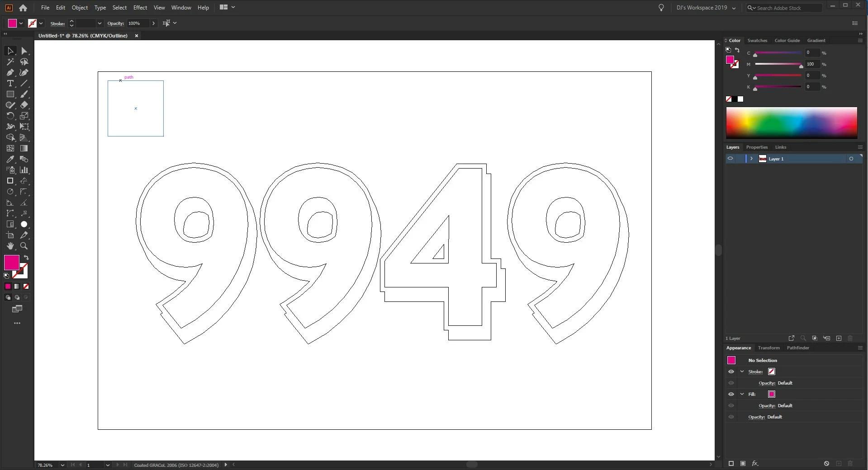Select the Curvature tool

[24, 73]
